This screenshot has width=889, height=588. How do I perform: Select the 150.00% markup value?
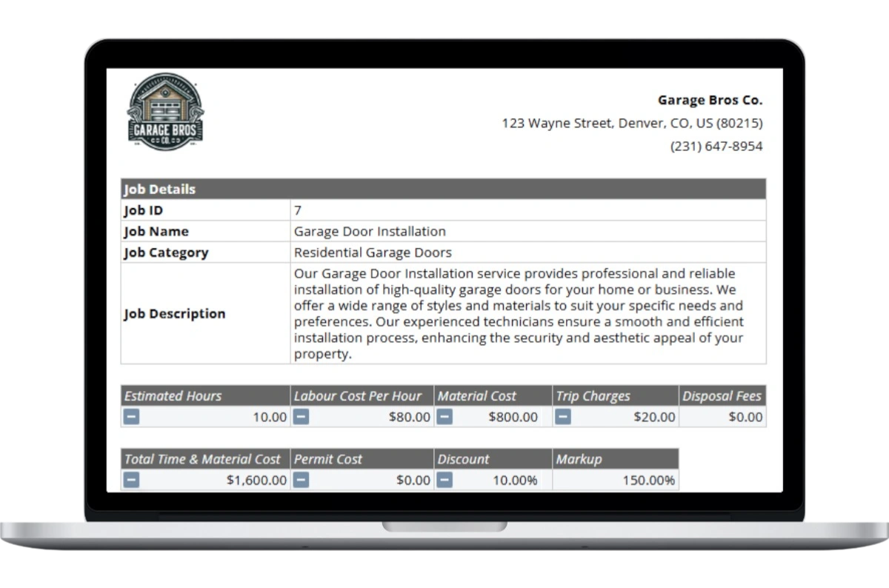point(648,480)
